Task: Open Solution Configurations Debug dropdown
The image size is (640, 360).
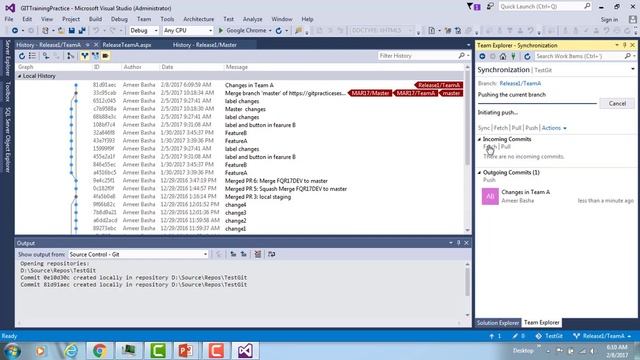Action: (144, 31)
